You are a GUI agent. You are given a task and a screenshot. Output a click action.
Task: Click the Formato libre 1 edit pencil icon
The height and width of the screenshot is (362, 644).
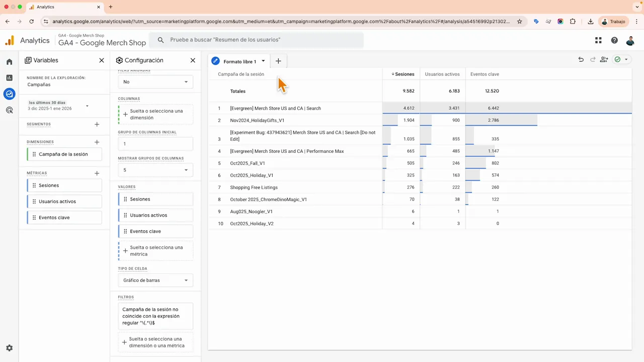215,61
